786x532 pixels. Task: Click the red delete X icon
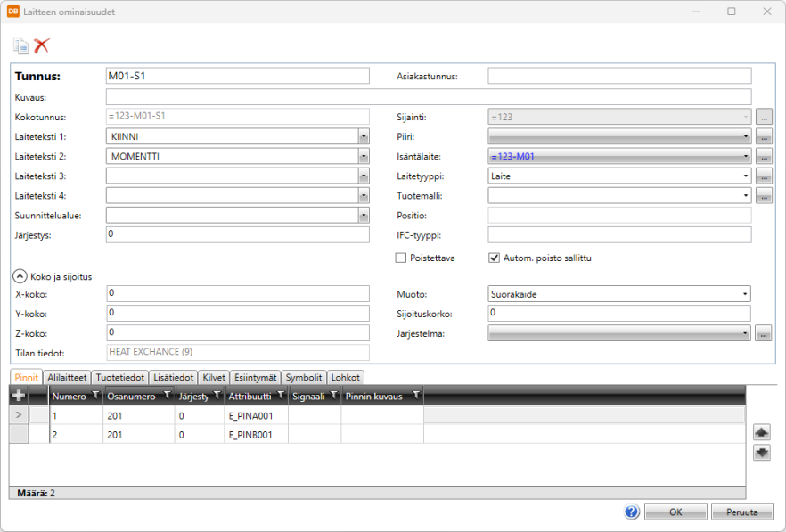tap(41, 46)
